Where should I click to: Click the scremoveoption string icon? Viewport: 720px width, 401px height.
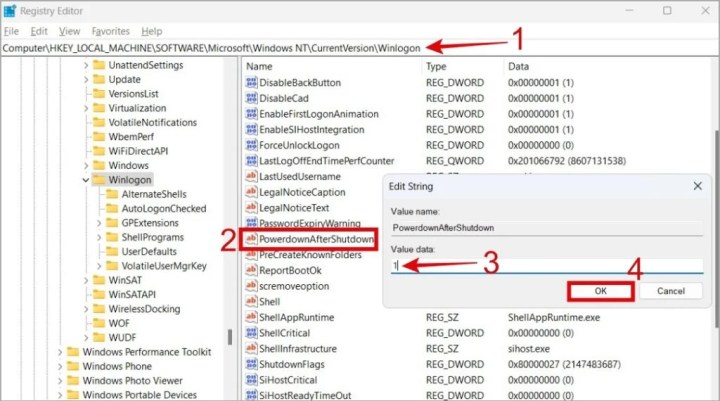tap(251, 286)
